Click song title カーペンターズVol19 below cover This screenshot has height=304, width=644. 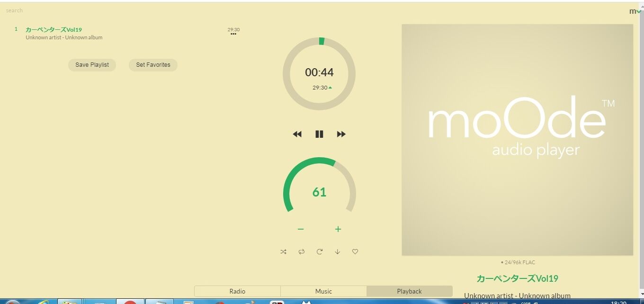tap(518, 278)
